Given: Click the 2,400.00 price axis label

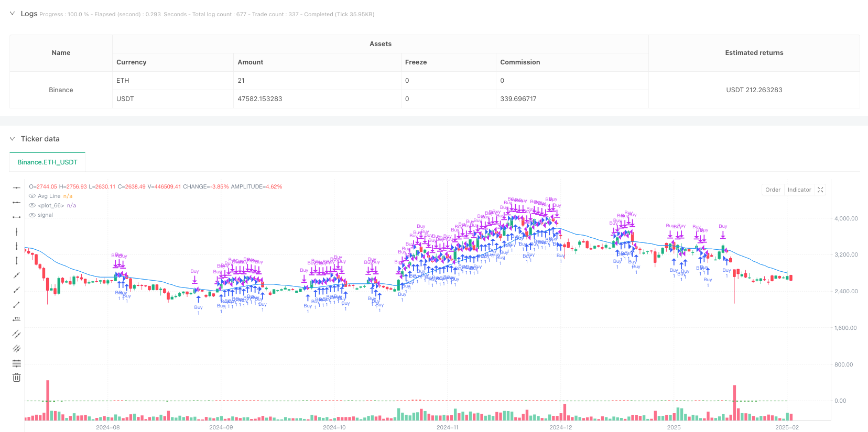Looking at the screenshot, I should pyautogui.click(x=846, y=292).
